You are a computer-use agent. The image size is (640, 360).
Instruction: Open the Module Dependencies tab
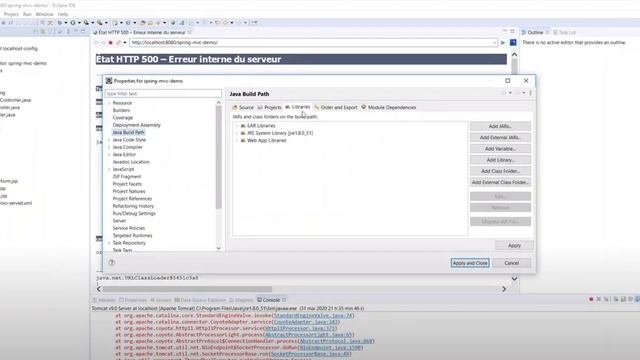pos(389,107)
